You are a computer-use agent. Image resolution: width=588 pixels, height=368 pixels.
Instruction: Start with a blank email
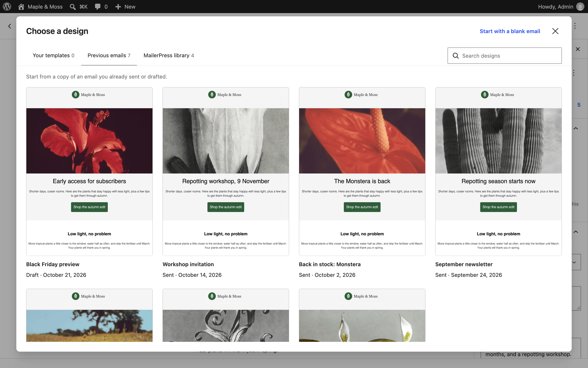(x=510, y=31)
